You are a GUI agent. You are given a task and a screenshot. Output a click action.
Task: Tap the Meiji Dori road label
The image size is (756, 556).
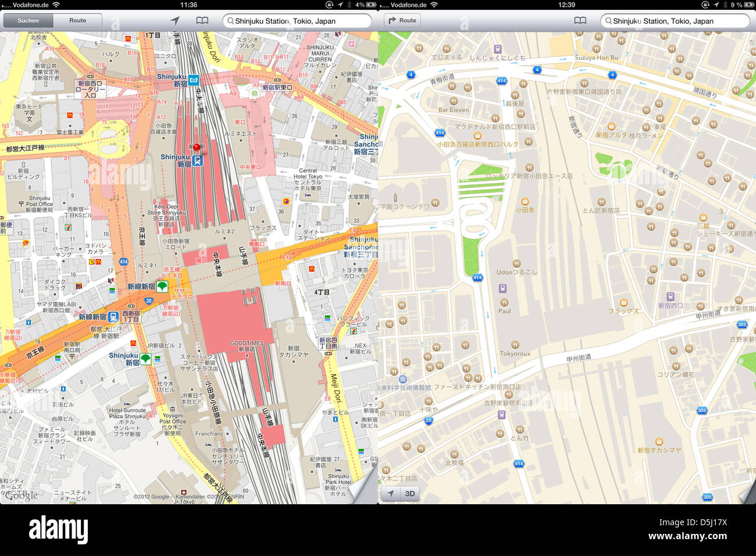coord(334,388)
